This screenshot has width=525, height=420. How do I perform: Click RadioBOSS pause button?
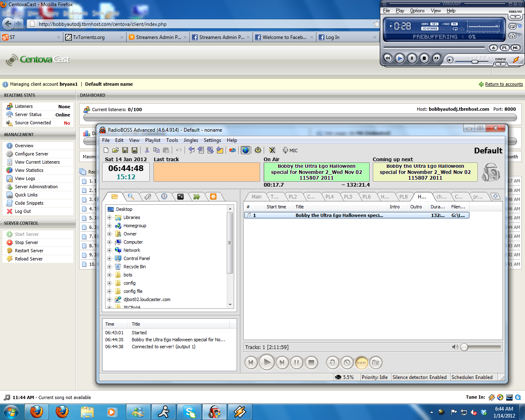[297, 363]
